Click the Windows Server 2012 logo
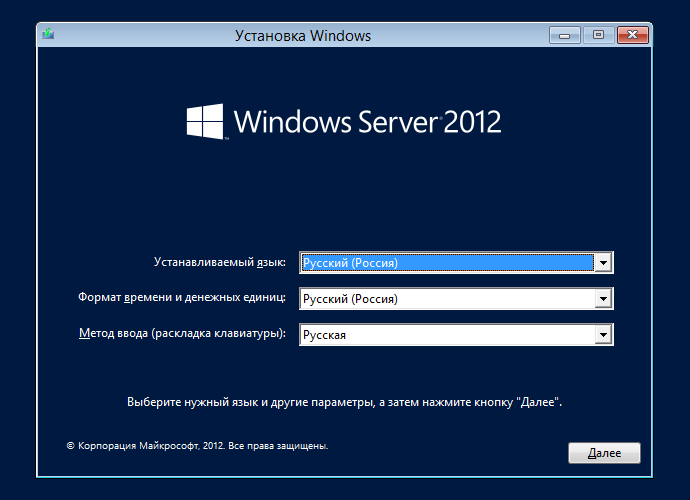The height and width of the screenshot is (500, 690). click(x=344, y=121)
